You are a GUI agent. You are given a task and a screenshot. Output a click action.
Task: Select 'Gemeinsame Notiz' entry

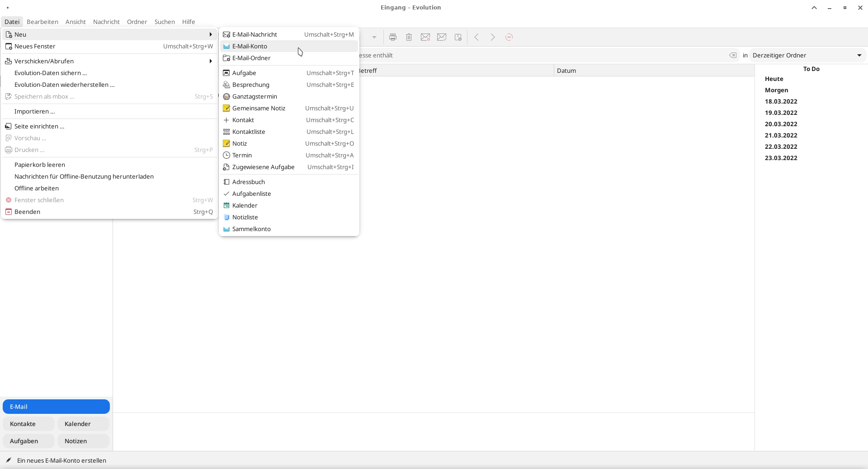coord(289,108)
